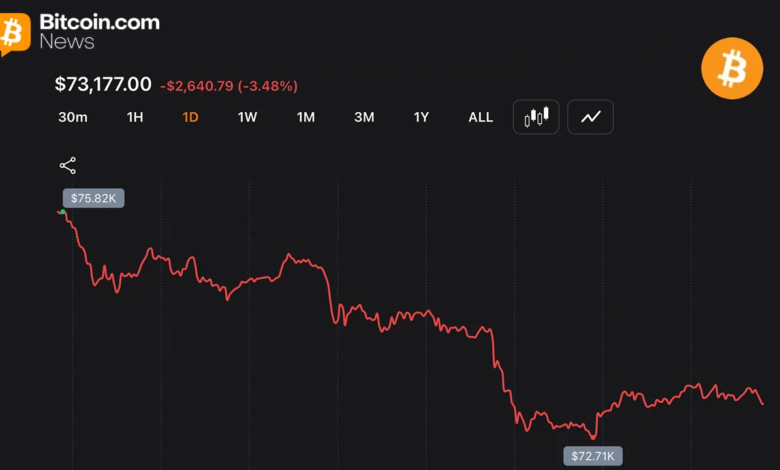This screenshot has width=780, height=470.
Task: Select the 1H timeframe
Action: pyautogui.click(x=135, y=117)
